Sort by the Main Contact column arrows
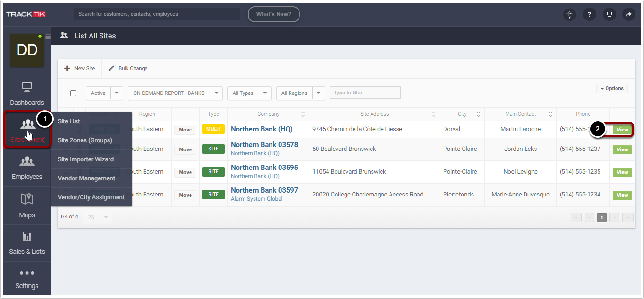This screenshot has width=644, height=299. tap(550, 114)
